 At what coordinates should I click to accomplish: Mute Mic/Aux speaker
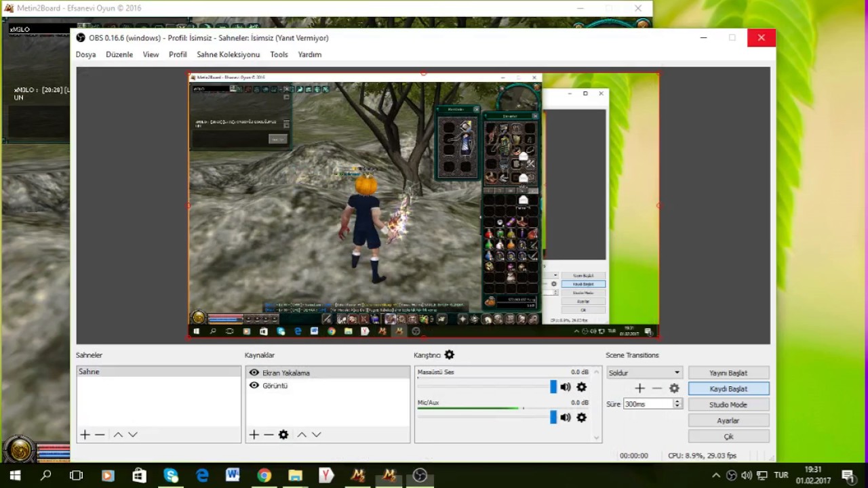[565, 418]
